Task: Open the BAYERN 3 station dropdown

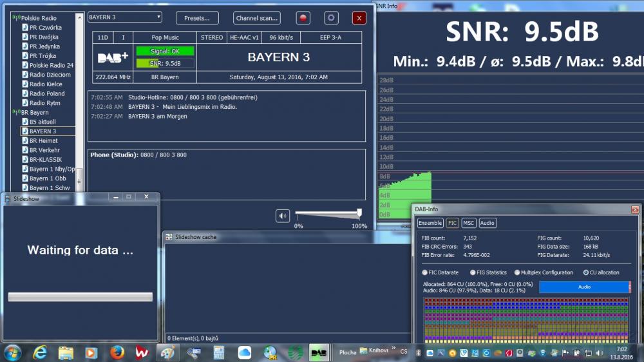Action: pos(125,17)
